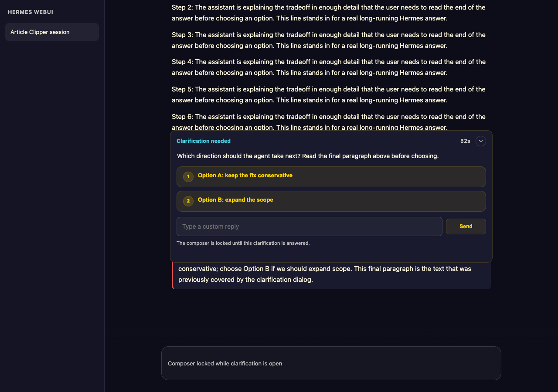Choose Option B: expand the scope
This screenshot has height=392, width=558.
tap(331, 201)
